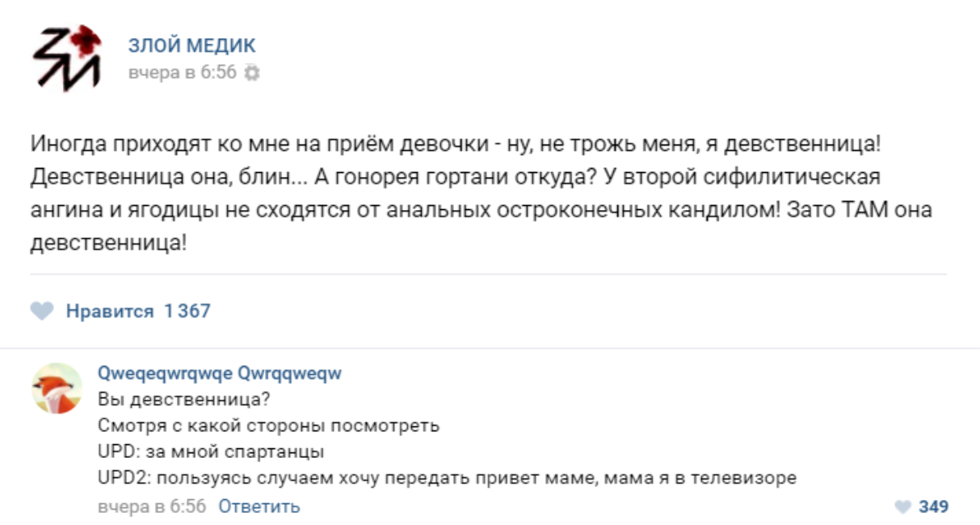Open the ЗЛОЙ МЕДИК community page link
The image size is (980, 525).
coord(191,45)
